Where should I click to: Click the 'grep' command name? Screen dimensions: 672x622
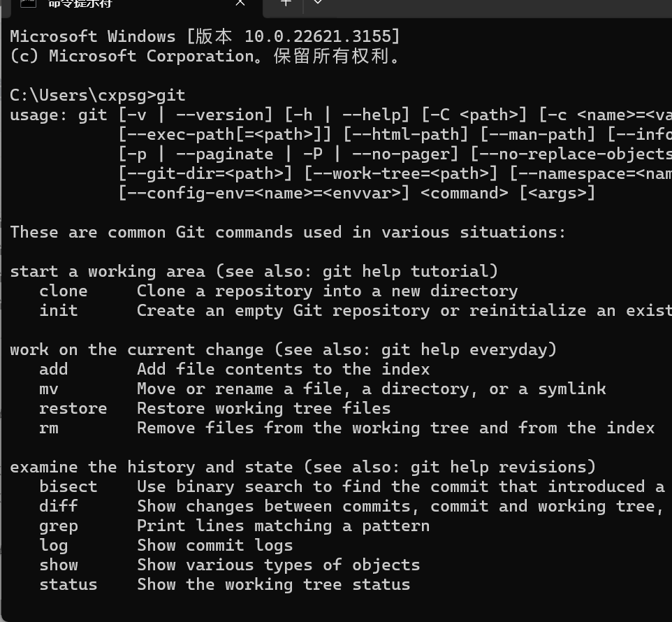pyautogui.click(x=59, y=526)
